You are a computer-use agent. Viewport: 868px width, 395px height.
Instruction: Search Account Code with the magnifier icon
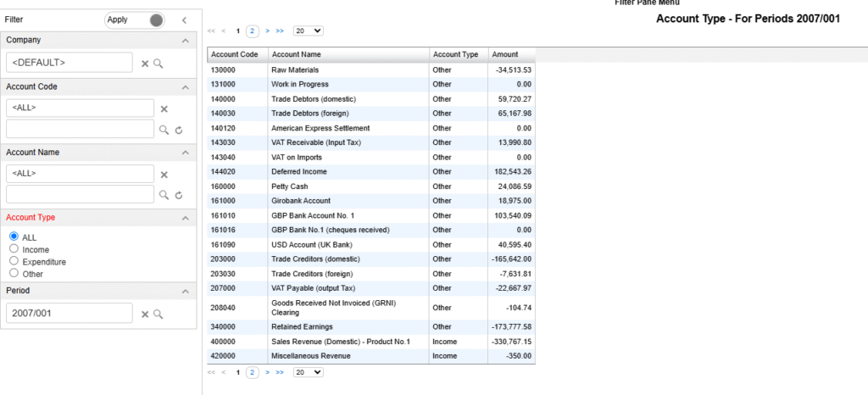(x=164, y=130)
